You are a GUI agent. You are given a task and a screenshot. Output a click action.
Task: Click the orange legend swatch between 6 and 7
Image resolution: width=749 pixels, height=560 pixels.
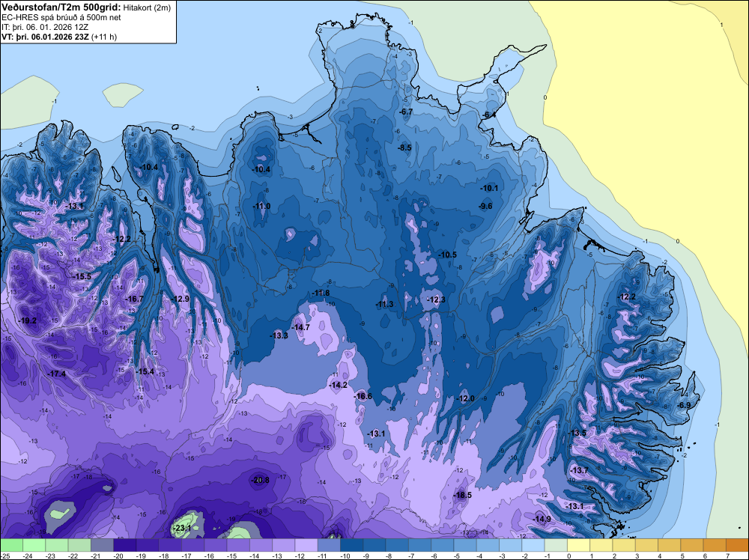coord(715,545)
